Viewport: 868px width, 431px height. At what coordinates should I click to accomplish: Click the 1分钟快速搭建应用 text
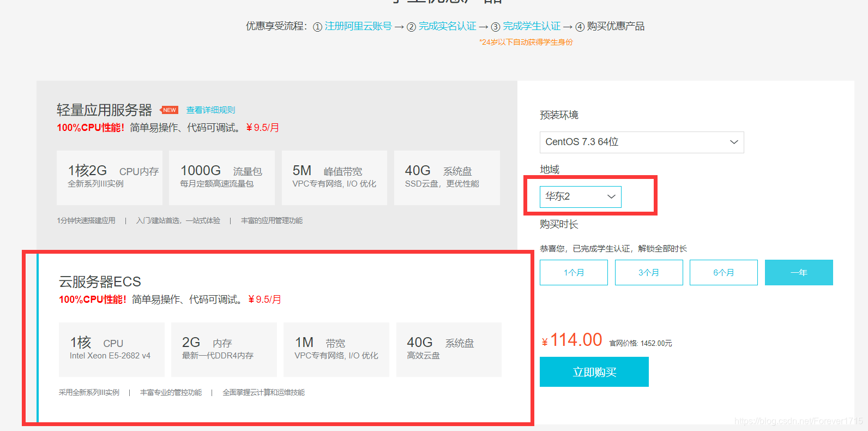(x=86, y=220)
